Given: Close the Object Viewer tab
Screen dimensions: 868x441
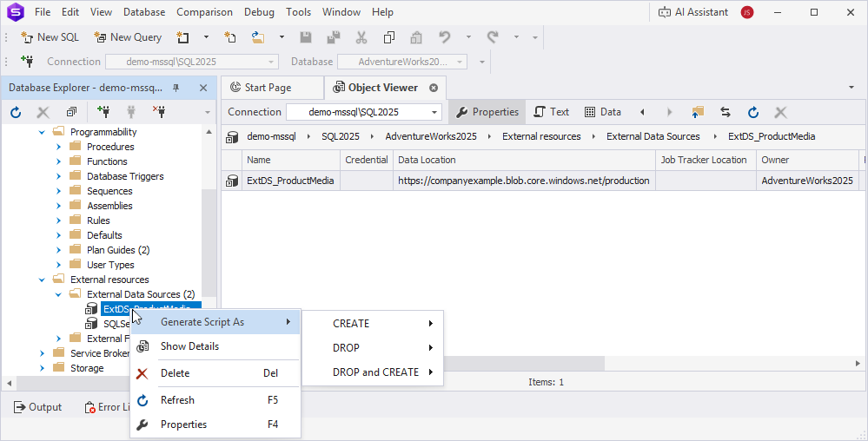Looking at the screenshot, I should coord(434,88).
